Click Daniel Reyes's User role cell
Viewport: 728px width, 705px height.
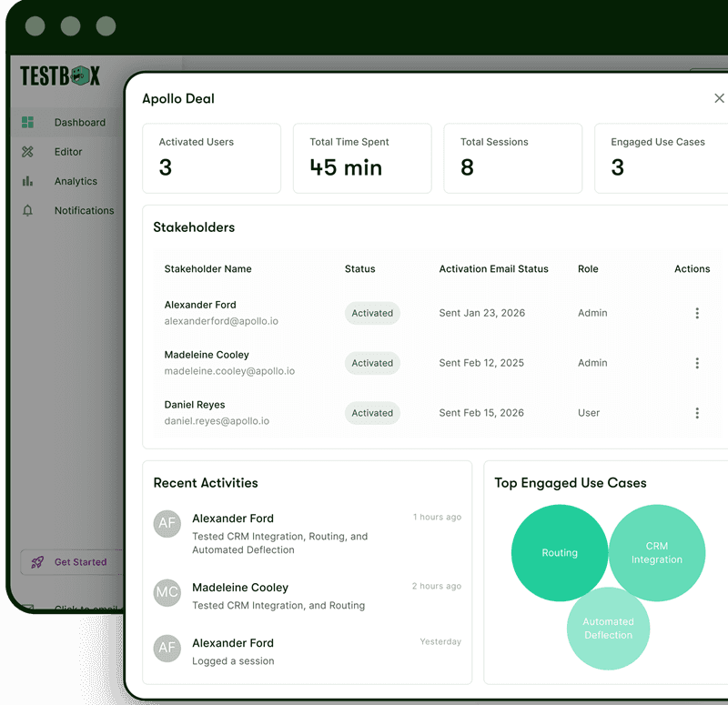click(x=589, y=413)
